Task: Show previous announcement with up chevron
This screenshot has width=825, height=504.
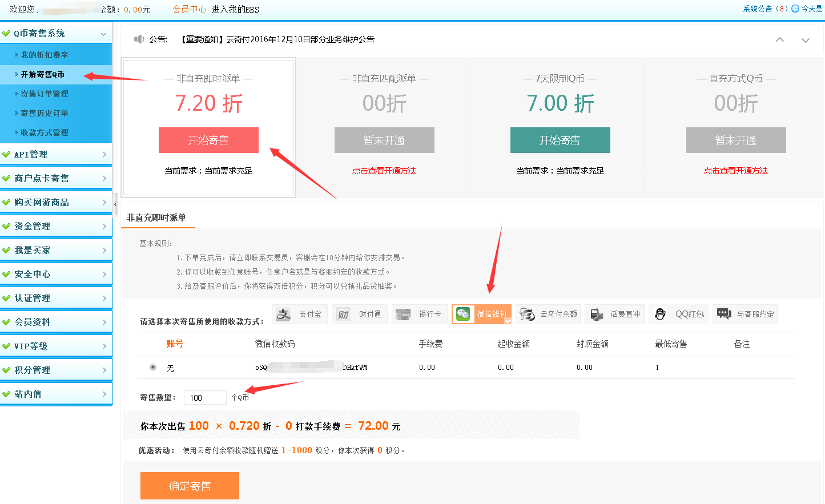Action: pos(780,39)
